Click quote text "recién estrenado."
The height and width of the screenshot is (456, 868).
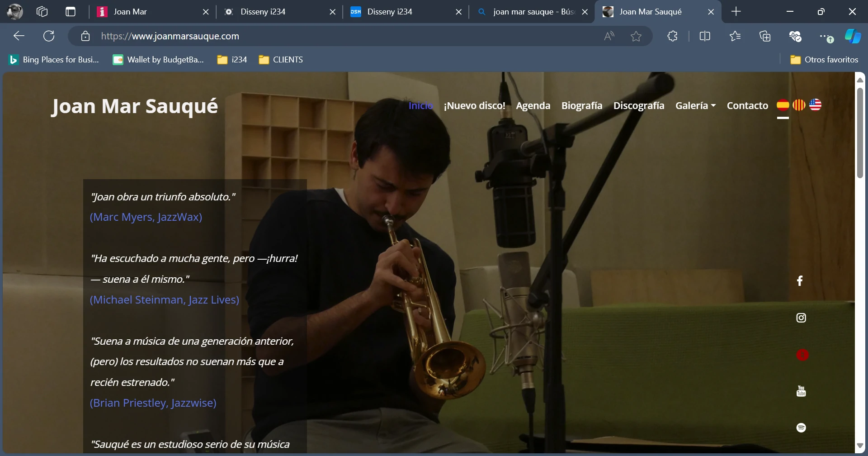pos(132,382)
